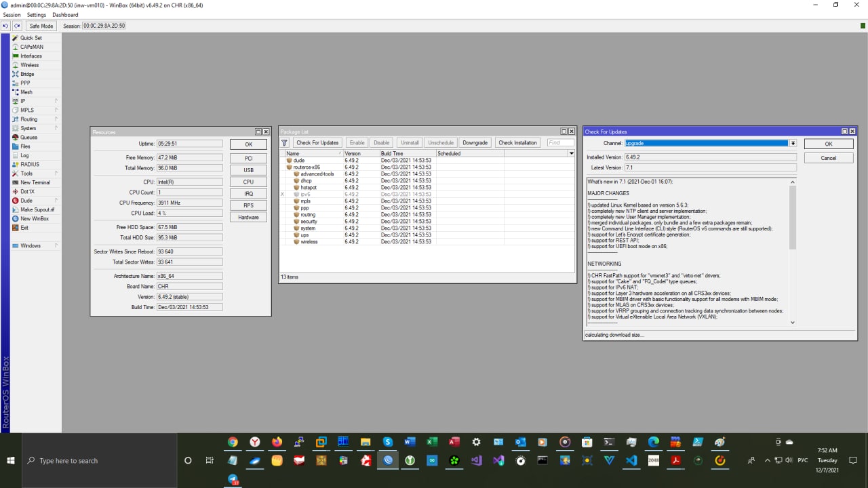
Task: Click the IRQ button in Resources
Action: (248, 194)
